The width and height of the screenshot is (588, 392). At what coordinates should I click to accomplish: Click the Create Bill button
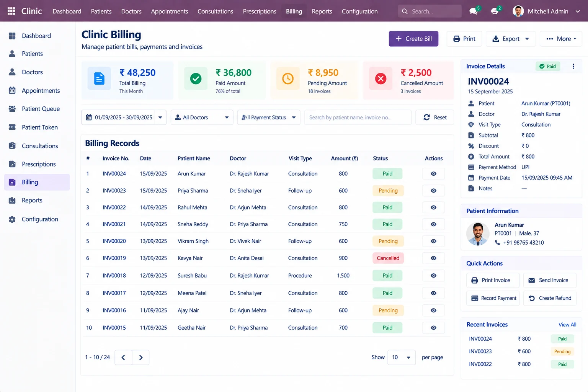coord(413,39)
